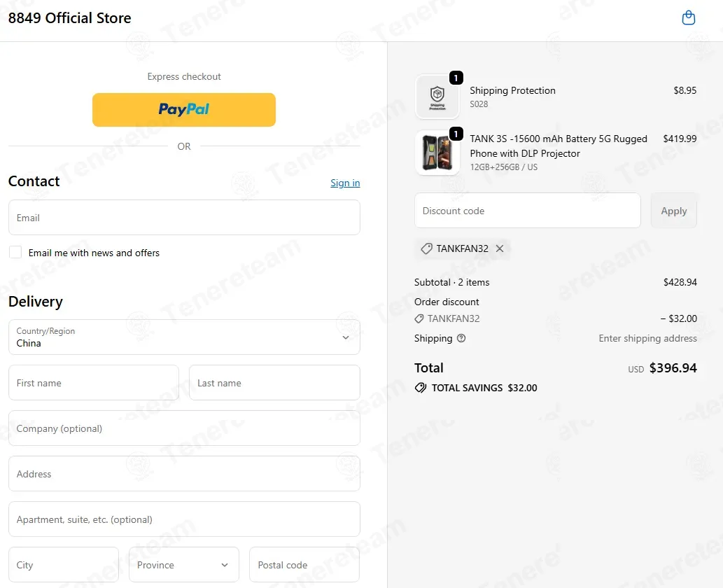
Task: Enable Email me with news and offers
Action: (x=15, y=253)
